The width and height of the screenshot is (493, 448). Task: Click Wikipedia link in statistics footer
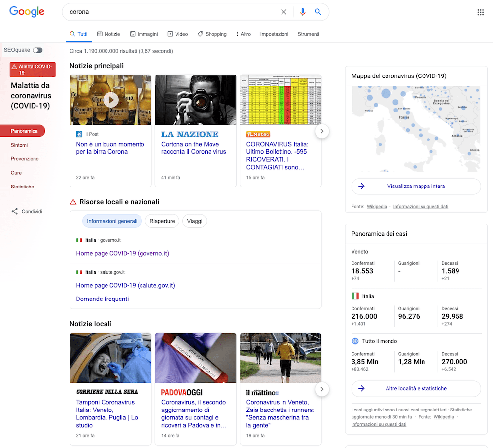point(444,417)
